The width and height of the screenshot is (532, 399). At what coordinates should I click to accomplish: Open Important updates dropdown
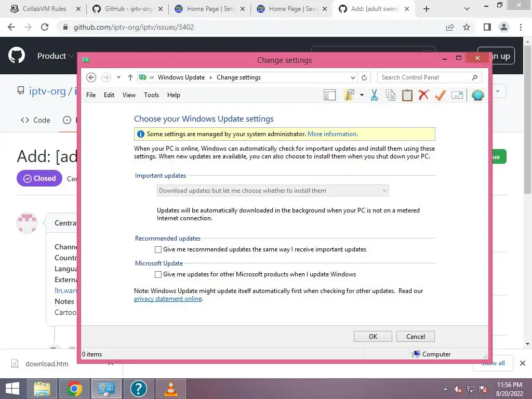pyautogui.click(x=273, y=191)
